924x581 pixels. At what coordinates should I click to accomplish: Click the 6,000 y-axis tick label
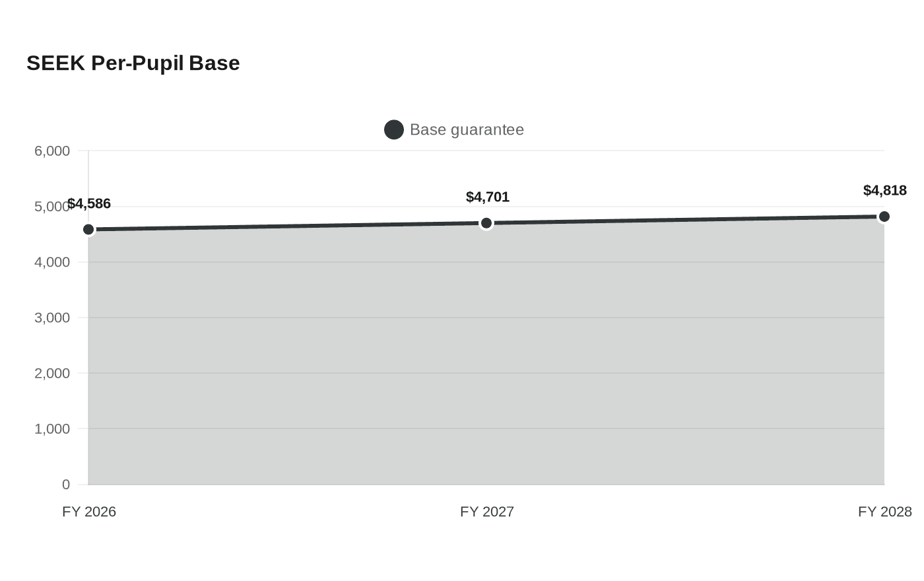tap(52, 151)
